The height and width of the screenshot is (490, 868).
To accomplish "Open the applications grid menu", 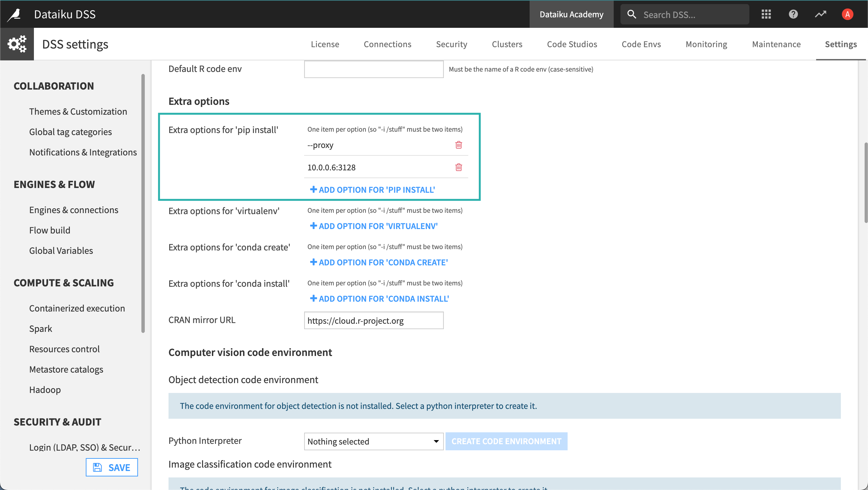I will coord(766,14).
